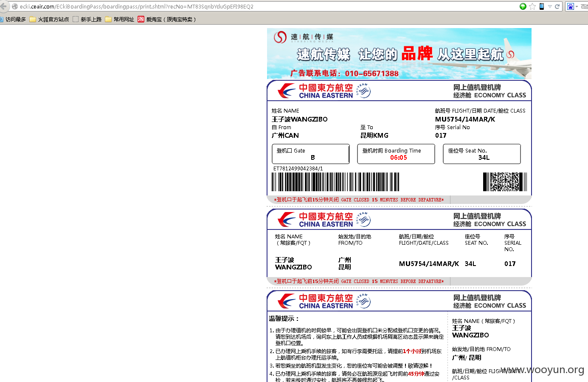Screen dimensions: 588x382
Task: Click the WANGZIBO name in second pass table
Action: [x=293, y=267]
